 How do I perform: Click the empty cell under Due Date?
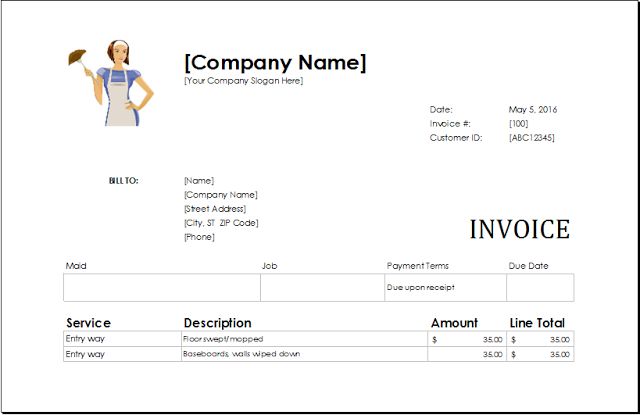(x=540, y=288)
